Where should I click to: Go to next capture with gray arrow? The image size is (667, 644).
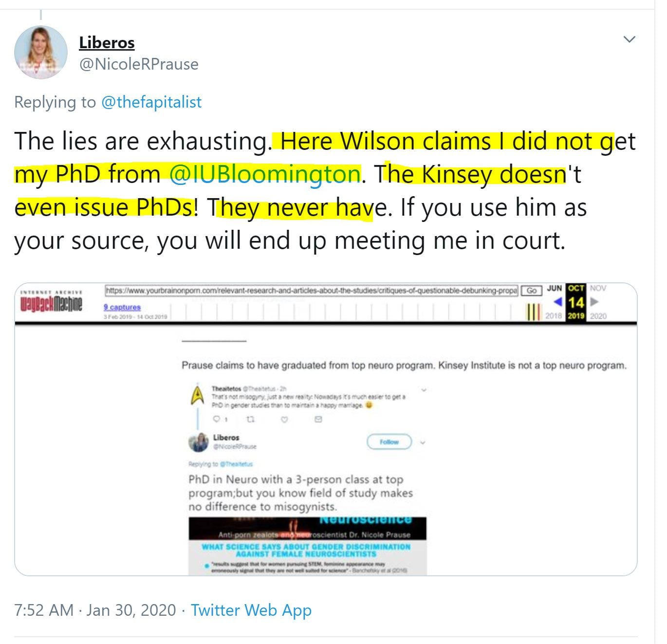pyautogui.click(x=594, y=302)
